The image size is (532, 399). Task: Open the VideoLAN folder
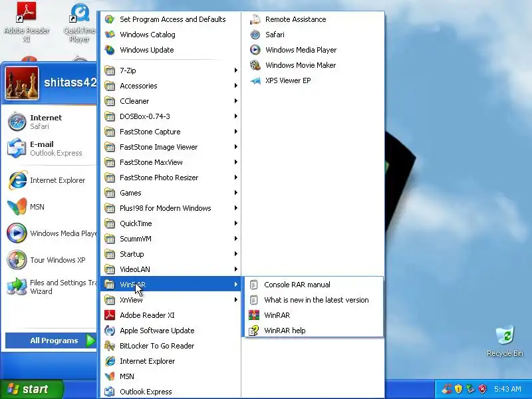[170, 269]
